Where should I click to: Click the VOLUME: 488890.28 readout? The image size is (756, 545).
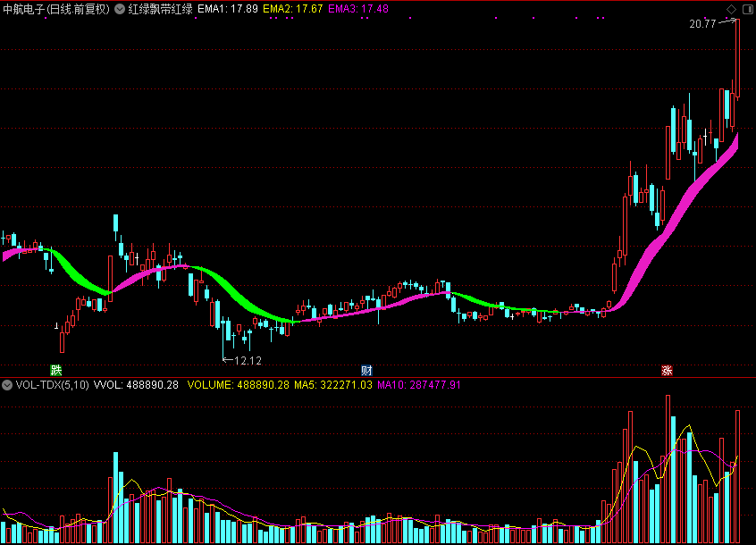(239, 384)
